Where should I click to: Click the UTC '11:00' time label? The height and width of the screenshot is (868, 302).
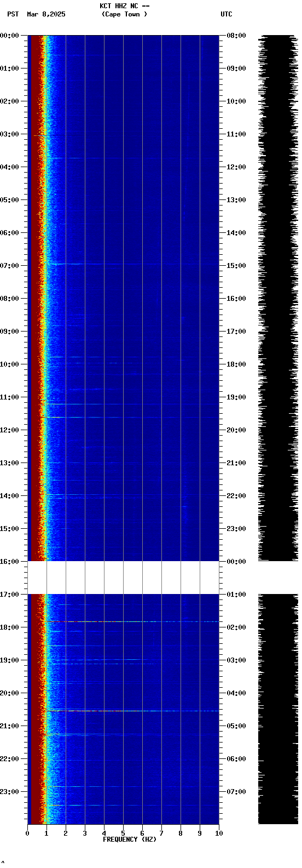(x=236, y=134)
